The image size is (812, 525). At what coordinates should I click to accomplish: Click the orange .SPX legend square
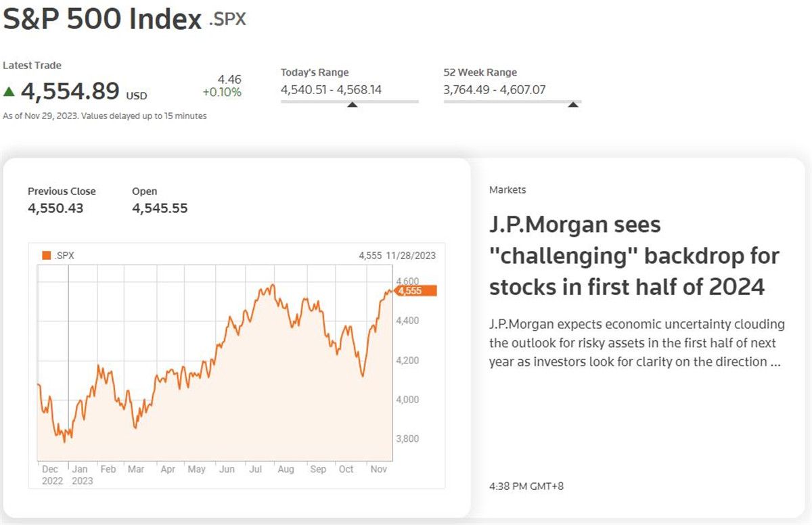[x=46, y=255]
